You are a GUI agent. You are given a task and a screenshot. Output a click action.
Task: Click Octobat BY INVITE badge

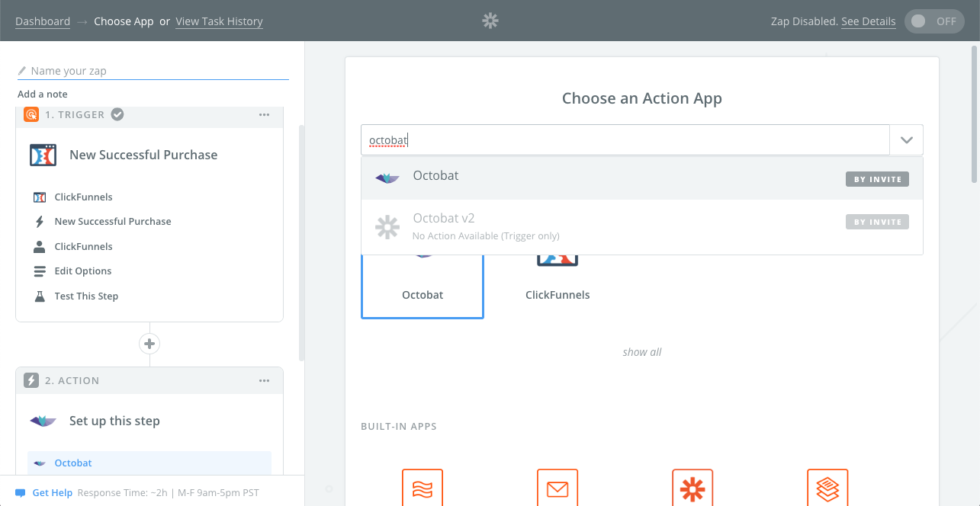(x=877, y=179)
